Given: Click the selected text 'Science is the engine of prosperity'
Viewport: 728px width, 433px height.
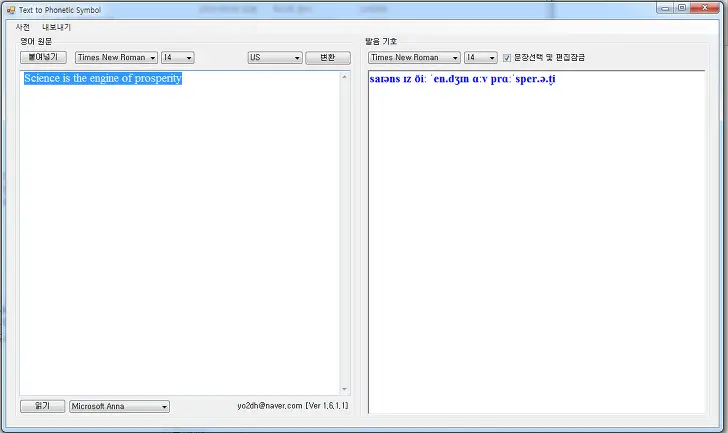Looking at the screenshot, I should (103, 78).
